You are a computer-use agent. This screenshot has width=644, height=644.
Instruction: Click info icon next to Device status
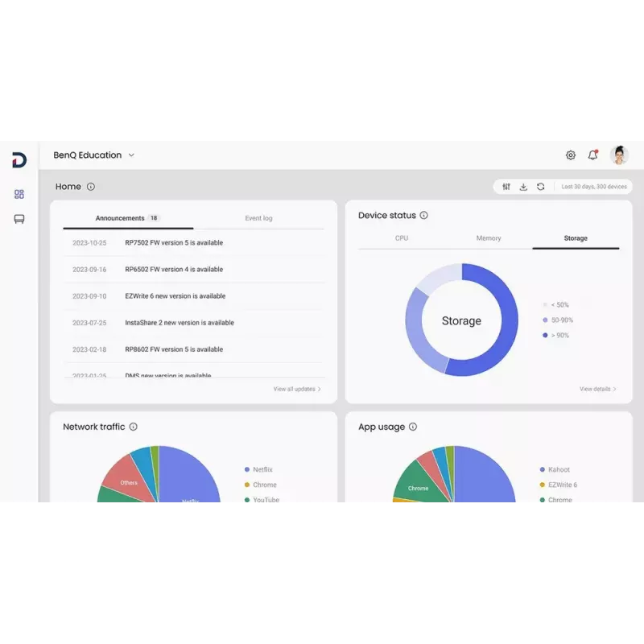click(424, 215)
